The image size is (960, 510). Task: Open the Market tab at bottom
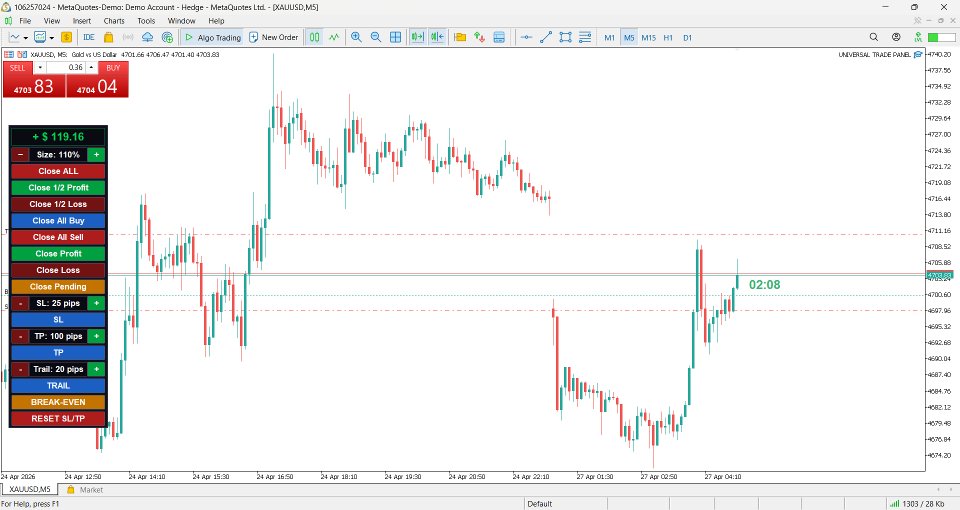coord(85,490)
